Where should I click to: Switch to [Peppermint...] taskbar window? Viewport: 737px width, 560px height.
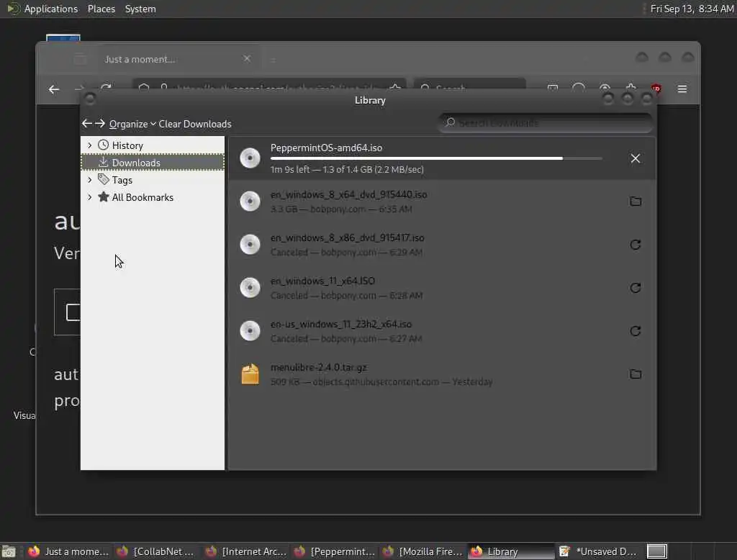coord(334,551)
